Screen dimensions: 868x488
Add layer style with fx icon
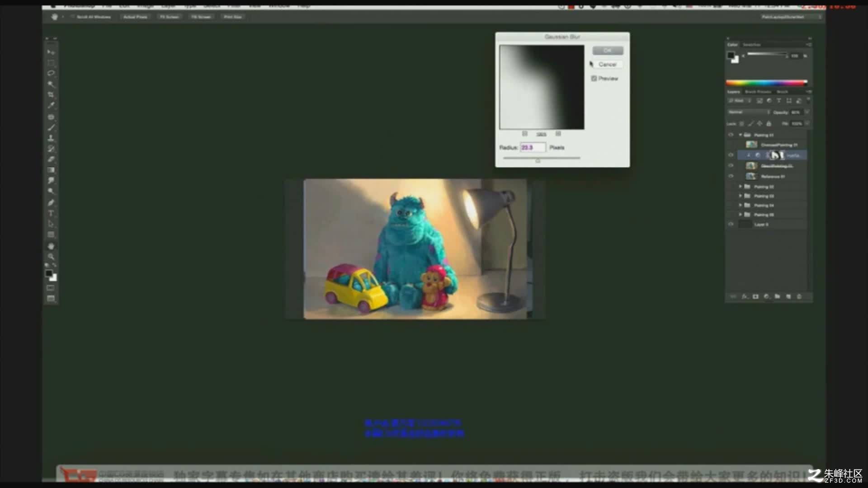[x=744, y=297]
